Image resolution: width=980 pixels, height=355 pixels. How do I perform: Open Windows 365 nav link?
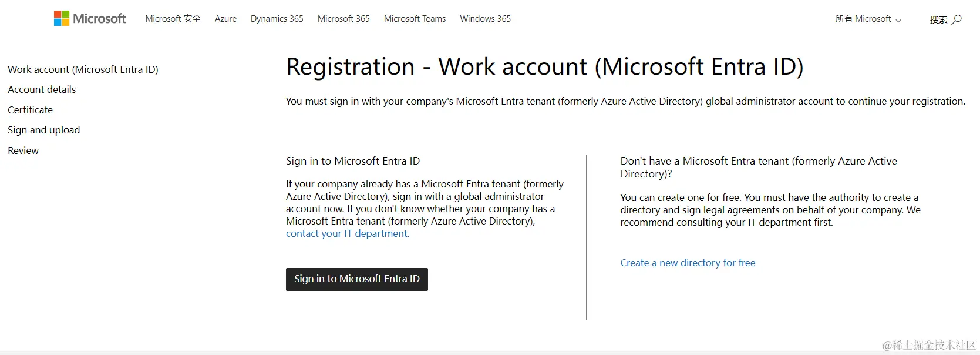pyautogui.click(x=485, y=19)
